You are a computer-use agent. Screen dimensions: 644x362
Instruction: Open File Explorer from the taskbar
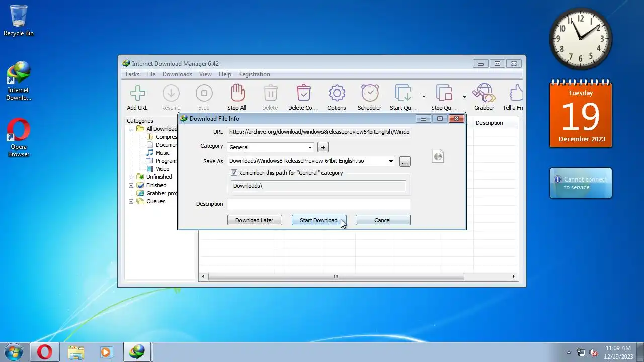(75, 352)
